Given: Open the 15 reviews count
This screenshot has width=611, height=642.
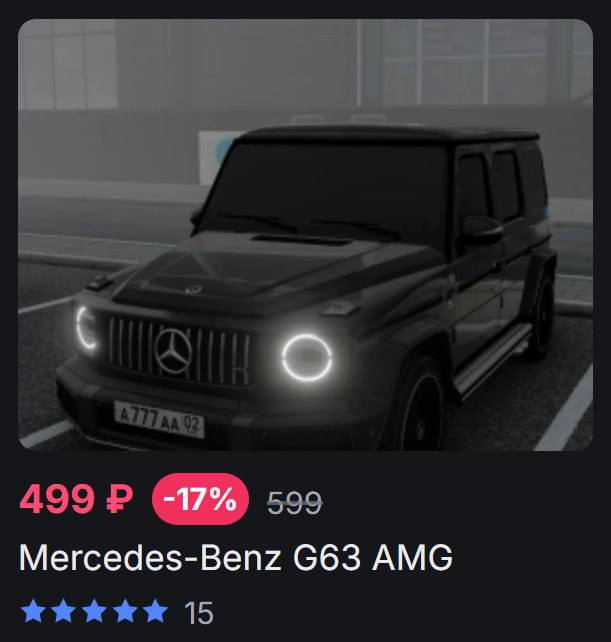Looking at the screenshot, I should pyautogui.click(x=199, y=613).
